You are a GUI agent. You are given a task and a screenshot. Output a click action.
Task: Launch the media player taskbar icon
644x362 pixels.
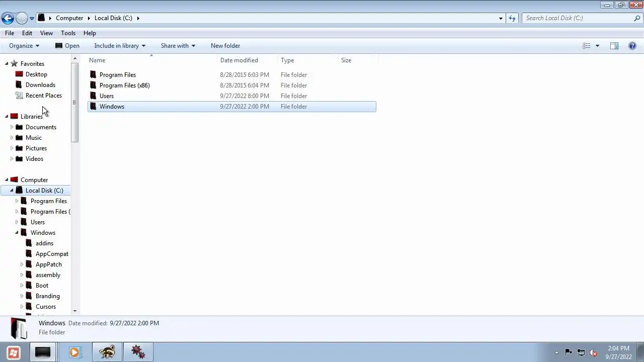point(74,352)
